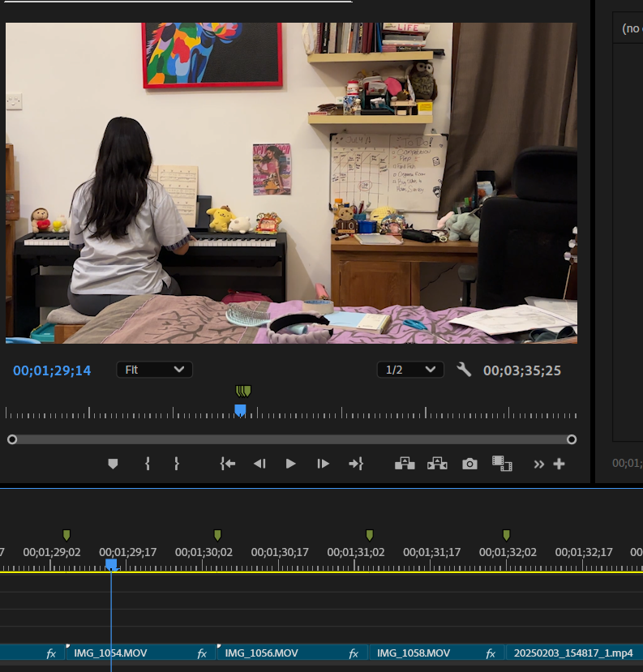
Task: Step back one frame
Action: point(259,464)
